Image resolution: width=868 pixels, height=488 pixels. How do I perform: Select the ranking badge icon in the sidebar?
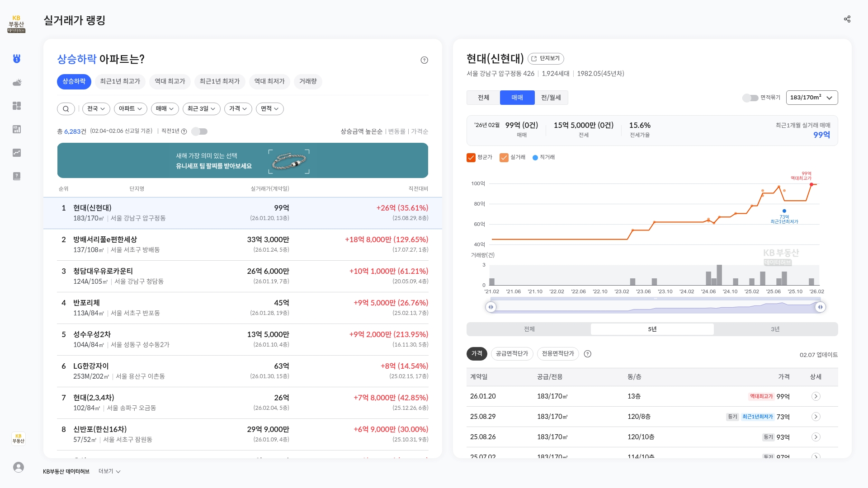[17, 59]
